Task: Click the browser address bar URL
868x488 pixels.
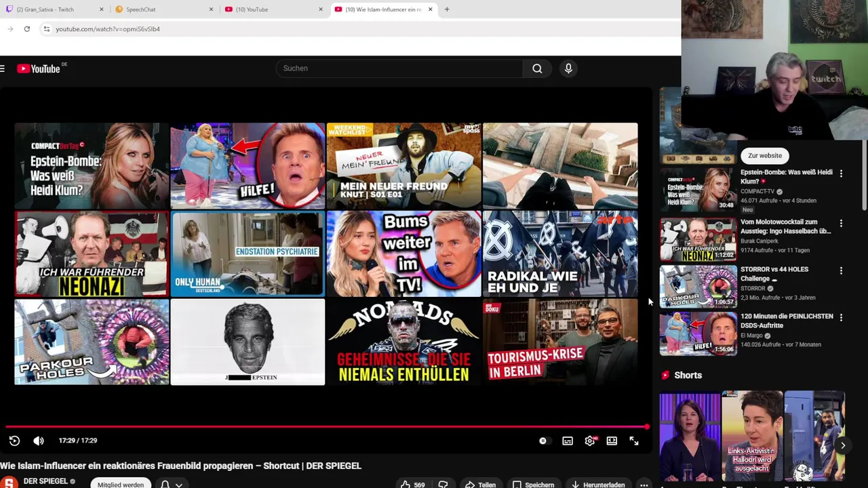Action: pyautogui.click(x=108, y=29)
